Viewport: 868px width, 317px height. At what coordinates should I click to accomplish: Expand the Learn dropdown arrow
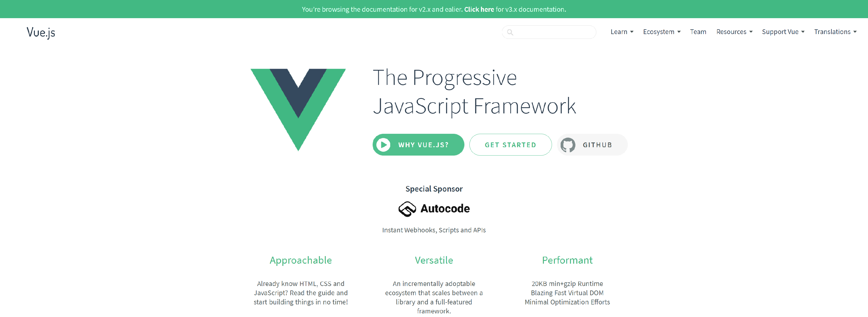[x=632, y=32]
